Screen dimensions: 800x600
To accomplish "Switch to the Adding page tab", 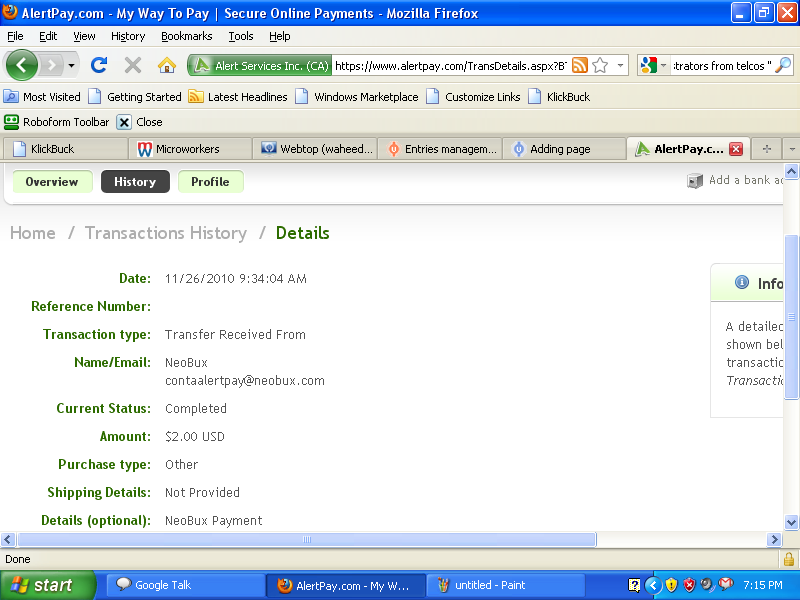I will click(564, 149).
